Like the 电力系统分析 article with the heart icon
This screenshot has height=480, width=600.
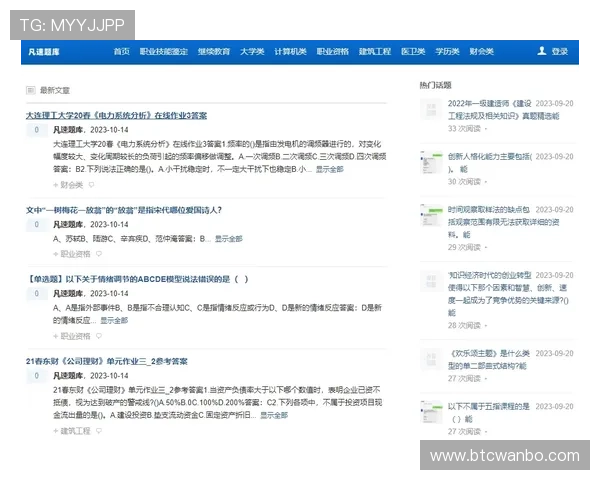coord(91,185)
